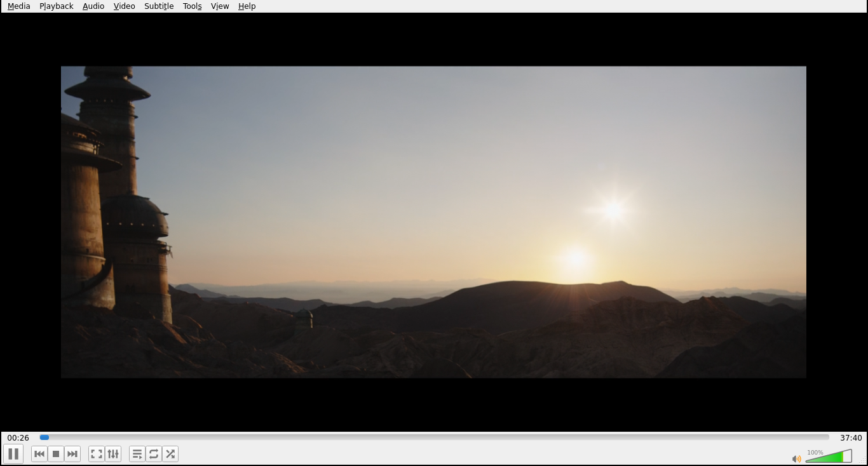Click the seek position handle
The height and width of the screenshot is (466, 868).
pyautogui.click(x=44, y=437)
